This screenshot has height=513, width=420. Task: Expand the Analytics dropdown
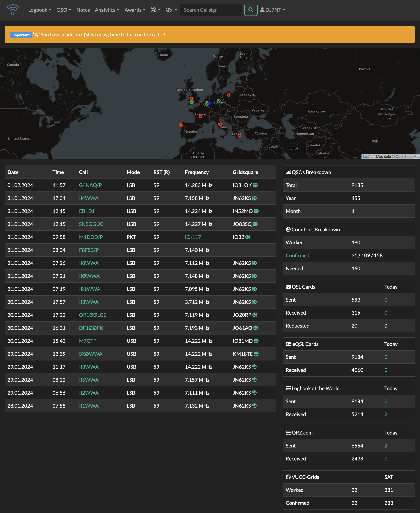107,10
